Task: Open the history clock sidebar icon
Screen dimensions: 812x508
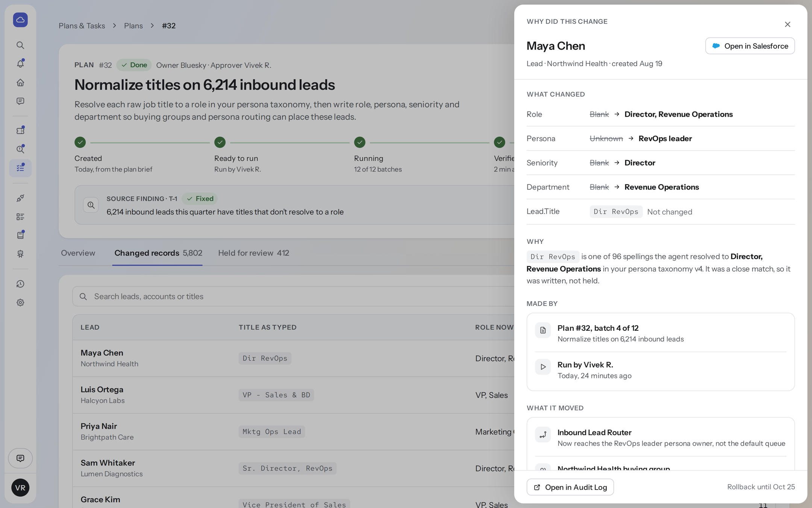Action: pyautogui.click(x=20, y=284)
